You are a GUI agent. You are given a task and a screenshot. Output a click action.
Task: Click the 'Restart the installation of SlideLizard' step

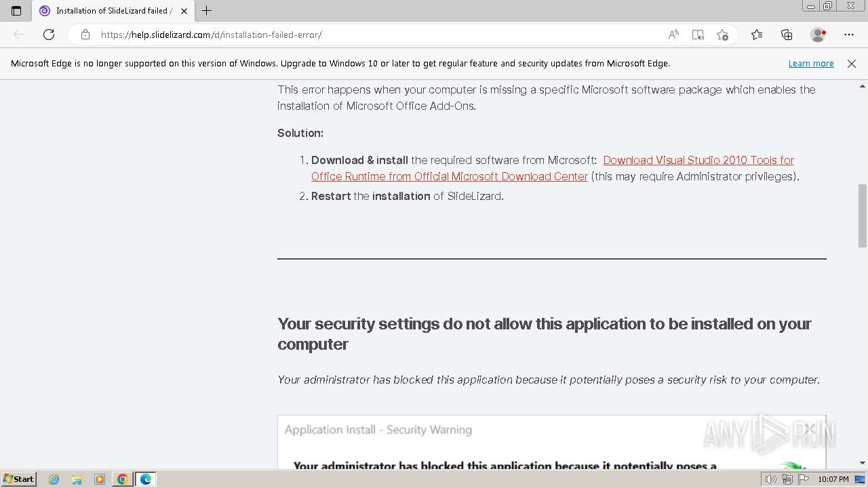tap(407, 196)
